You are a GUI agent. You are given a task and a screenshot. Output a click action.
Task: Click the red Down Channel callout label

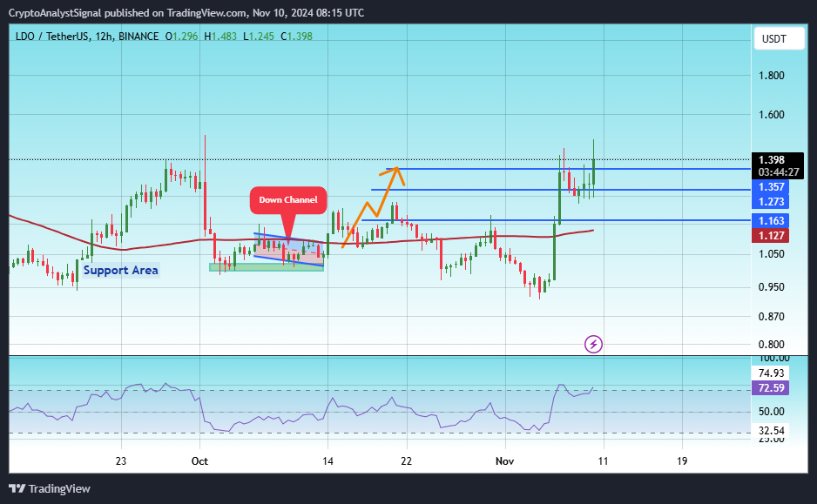[x=288, y=200]
